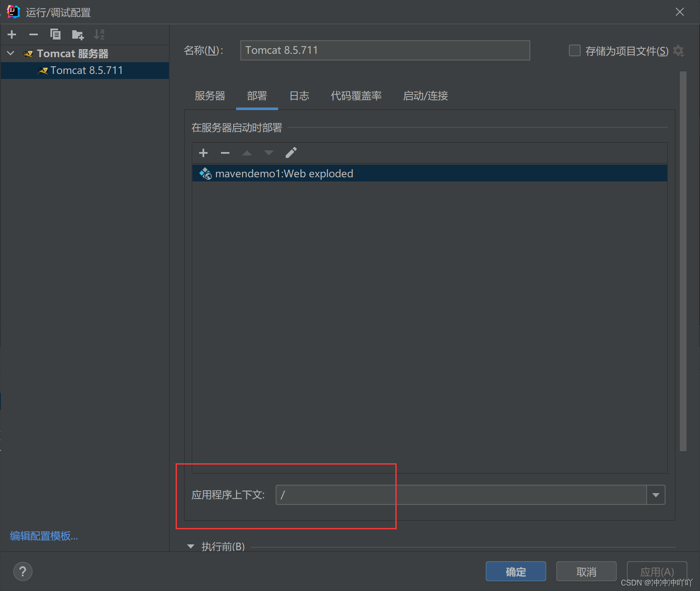Viewport: 700px width, 591px height.
Task: Remove the selected deployment artifact
Action: (x=225, y=153)
